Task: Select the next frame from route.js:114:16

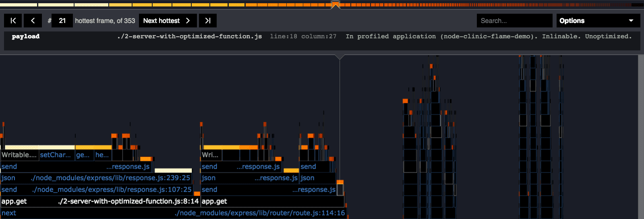Action: pos(173,213)
